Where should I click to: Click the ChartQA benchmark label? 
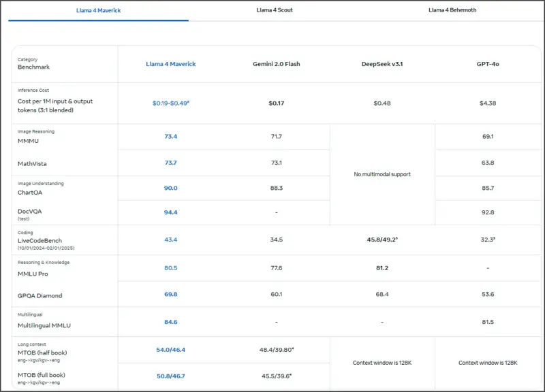[30, 193]
